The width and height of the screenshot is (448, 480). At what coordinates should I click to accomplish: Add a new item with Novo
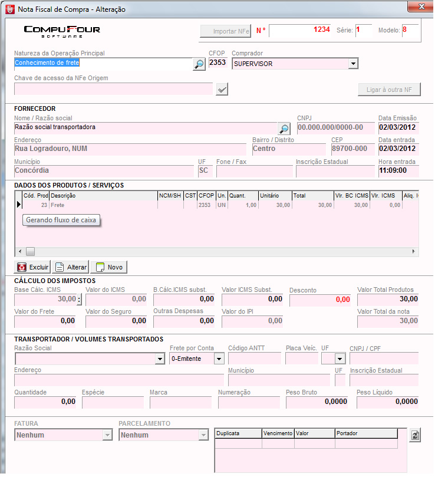(x=109, y=267)
